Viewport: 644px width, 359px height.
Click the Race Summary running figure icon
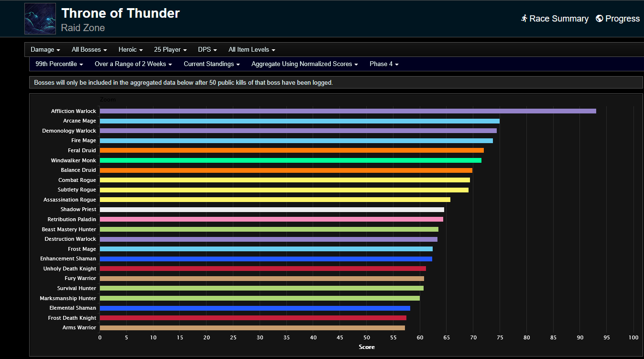click(x=524, y=19)
